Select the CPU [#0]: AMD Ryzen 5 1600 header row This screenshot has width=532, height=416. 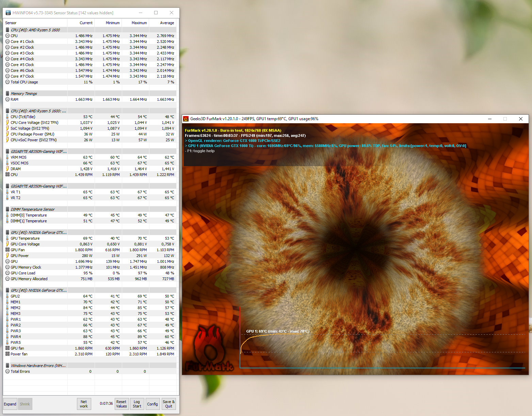coord(90,30)
